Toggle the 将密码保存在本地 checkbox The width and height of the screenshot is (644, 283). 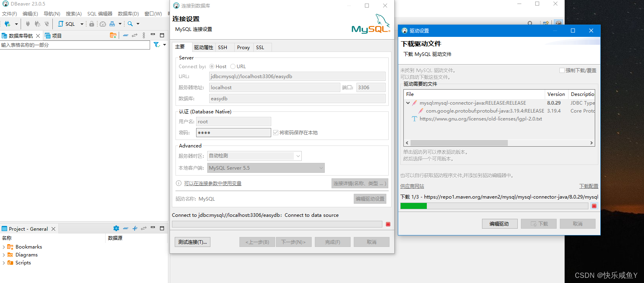[x=276, y=133]
